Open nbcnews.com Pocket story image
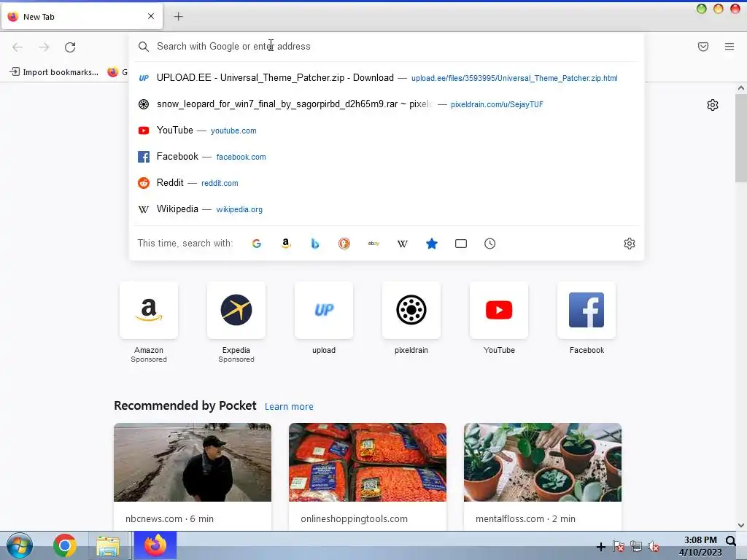The width and height of the screenshot is (747, 560). click(x=193, y=462)
